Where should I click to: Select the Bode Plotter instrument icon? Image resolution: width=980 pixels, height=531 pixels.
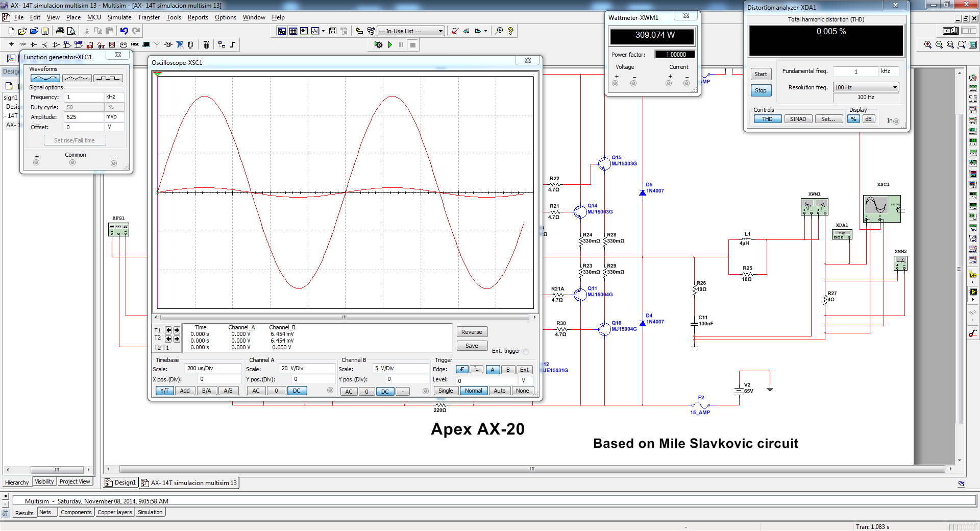click(973, 131)
